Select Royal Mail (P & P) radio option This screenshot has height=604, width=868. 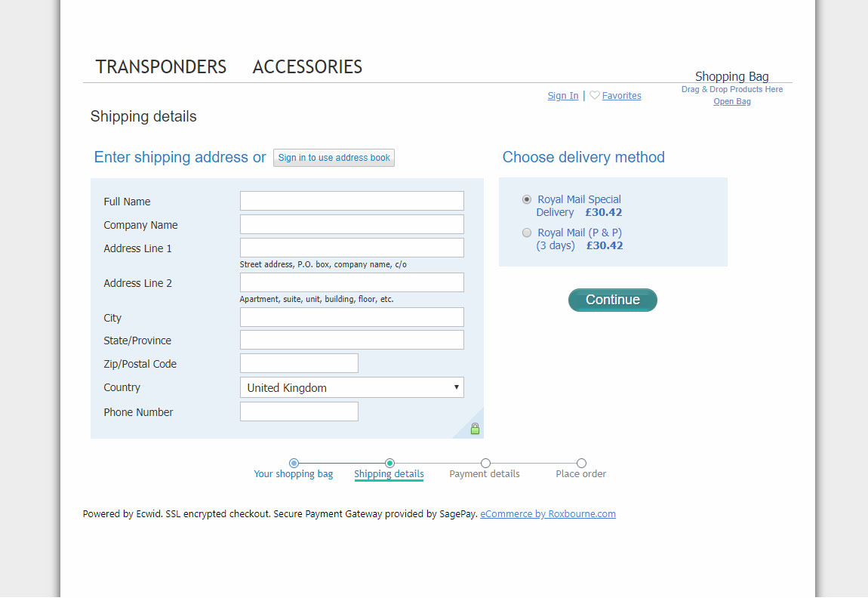pos(527,233)
